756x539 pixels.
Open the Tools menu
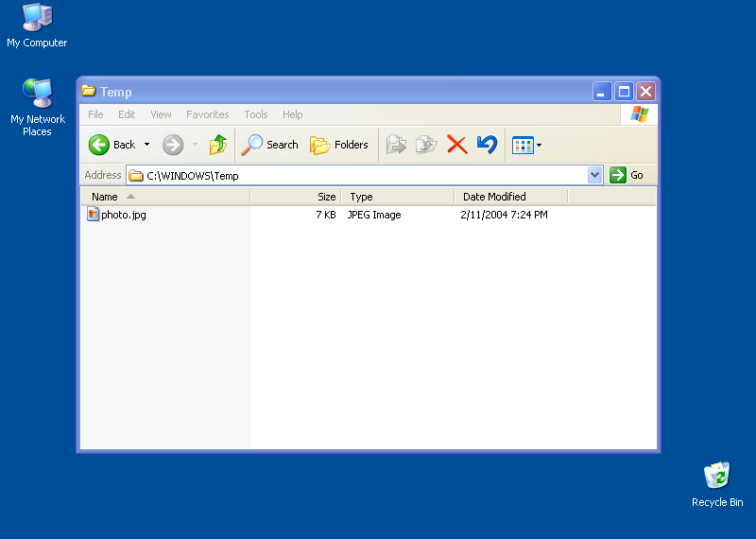click(x=255, y=114)
